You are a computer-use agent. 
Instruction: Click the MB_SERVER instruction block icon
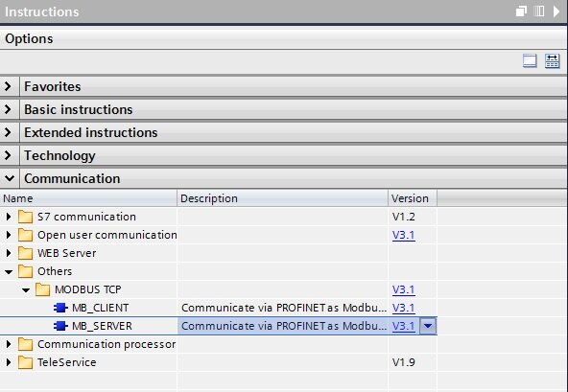(x=60, y=326)
